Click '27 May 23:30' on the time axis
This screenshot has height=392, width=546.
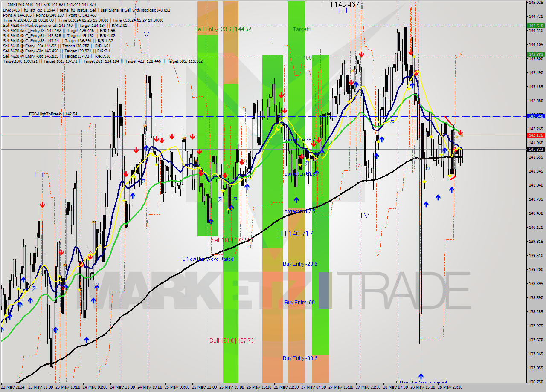click(368, 387)
